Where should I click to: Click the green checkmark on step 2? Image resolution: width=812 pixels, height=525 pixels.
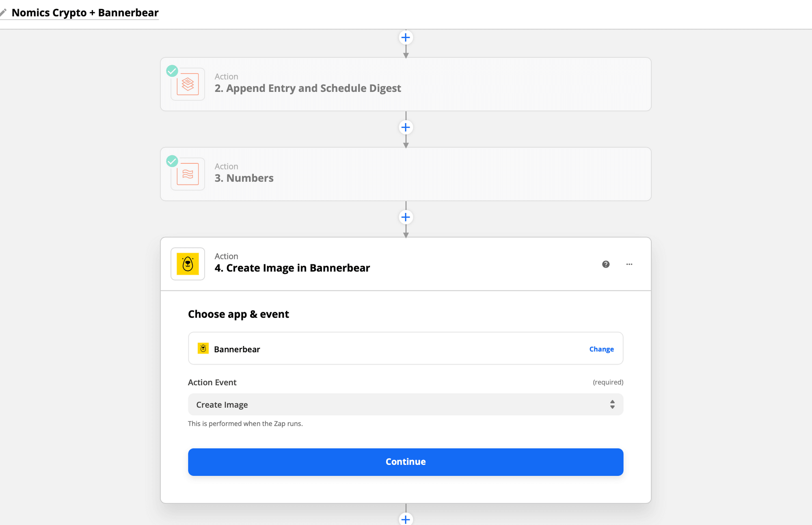tap(172, 71)
